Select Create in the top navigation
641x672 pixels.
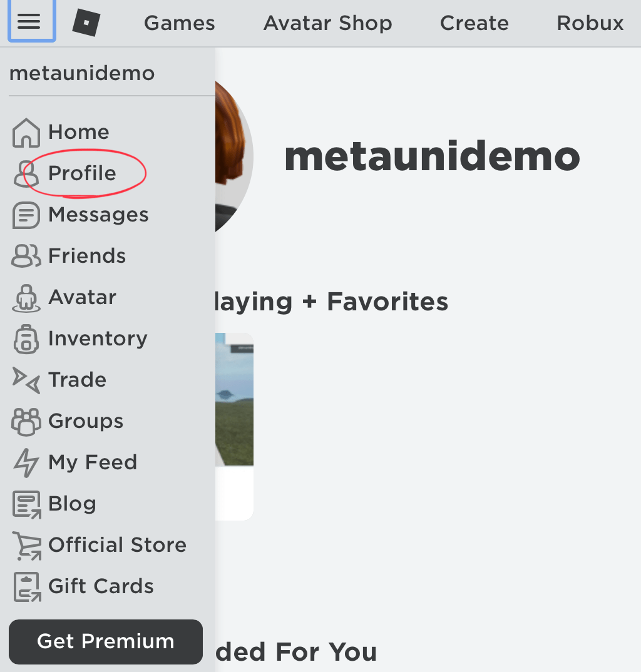click(x=474, y=23)
